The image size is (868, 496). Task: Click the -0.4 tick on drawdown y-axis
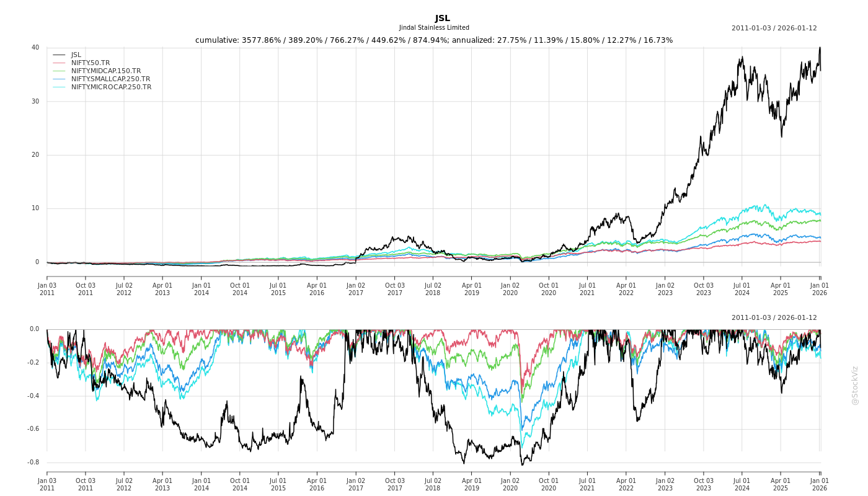33,396
